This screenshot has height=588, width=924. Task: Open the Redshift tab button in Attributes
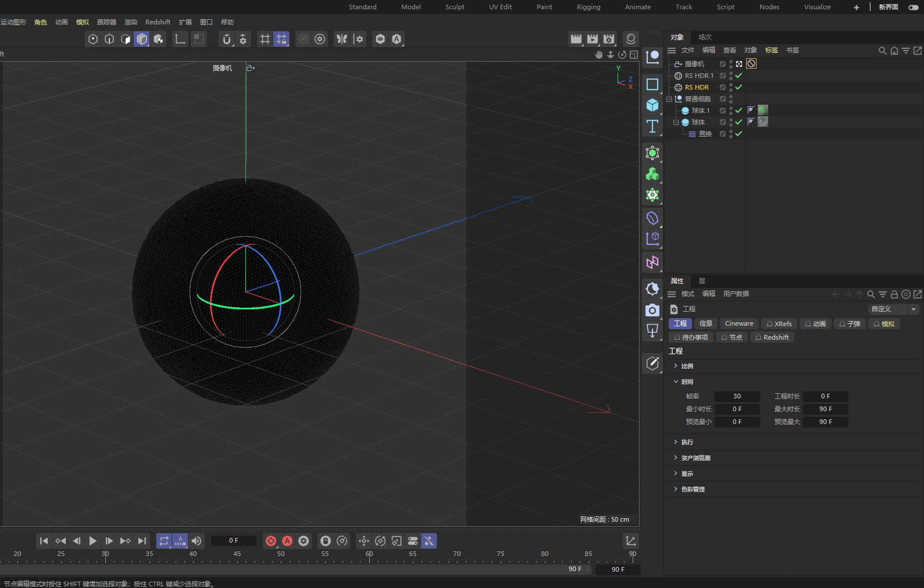pyautogui.click(x=772, y=337)
